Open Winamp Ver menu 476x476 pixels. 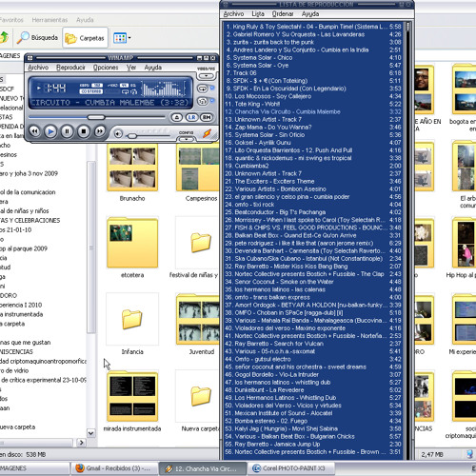coord(131,68)
